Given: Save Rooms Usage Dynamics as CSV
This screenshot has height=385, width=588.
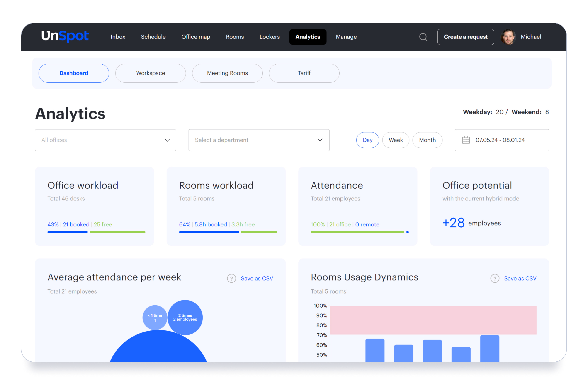Looking at the screenshot, I should 520,278.
